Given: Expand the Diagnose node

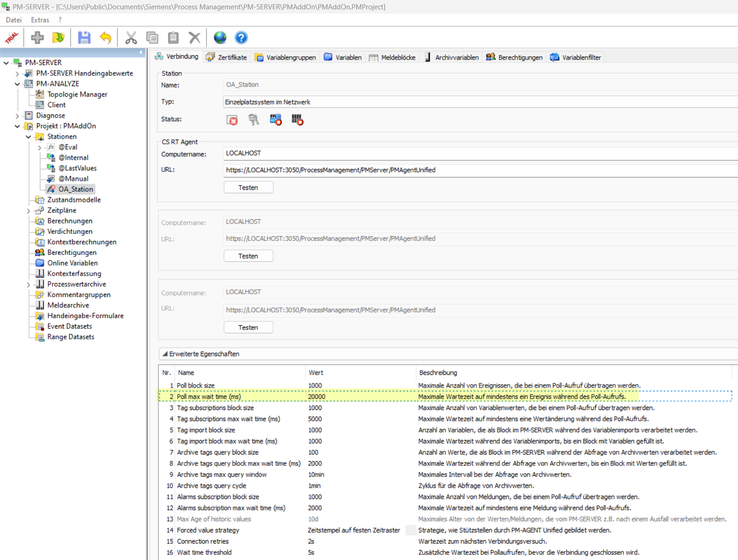Looking at the screenshot, I should click(x=17, y=116).
